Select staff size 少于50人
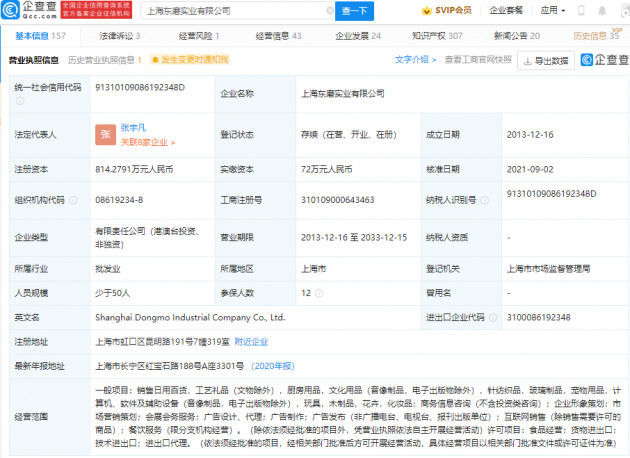 [x=112, y=293]
